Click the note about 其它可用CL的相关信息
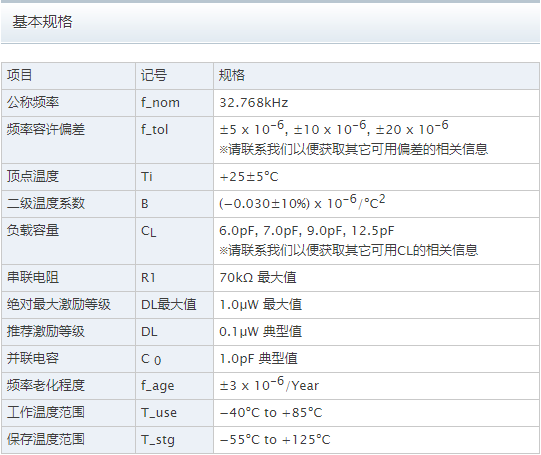This screenshot has width=541, height=455. pos(348,250)
